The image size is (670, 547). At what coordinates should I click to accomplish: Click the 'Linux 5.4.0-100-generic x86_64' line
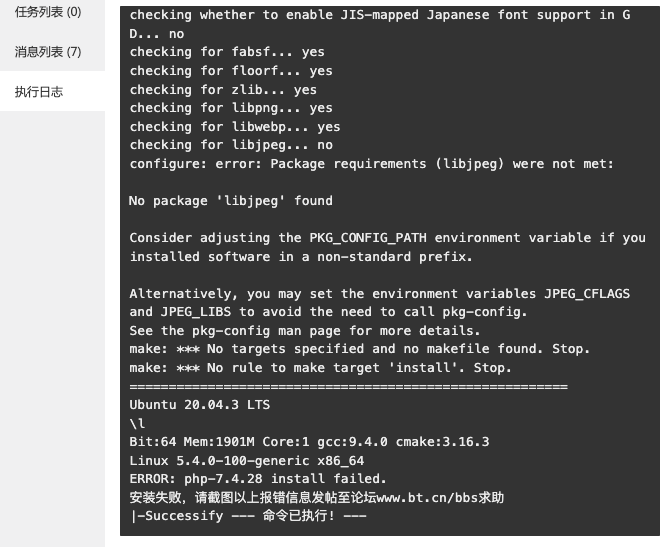coord(247,461)
